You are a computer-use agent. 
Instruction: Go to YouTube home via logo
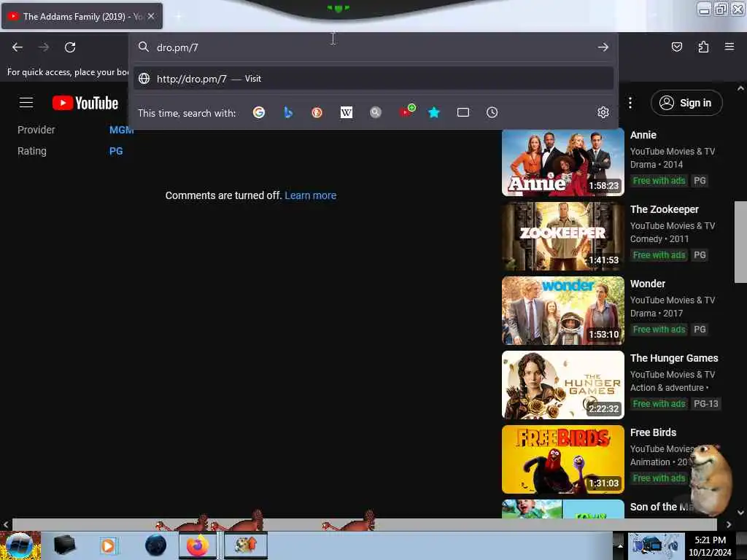tap(85, 103)
